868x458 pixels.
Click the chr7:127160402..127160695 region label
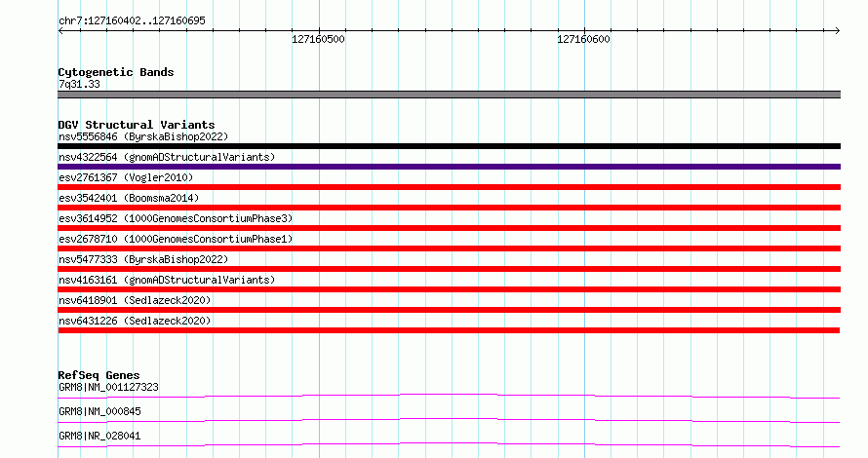132,21
